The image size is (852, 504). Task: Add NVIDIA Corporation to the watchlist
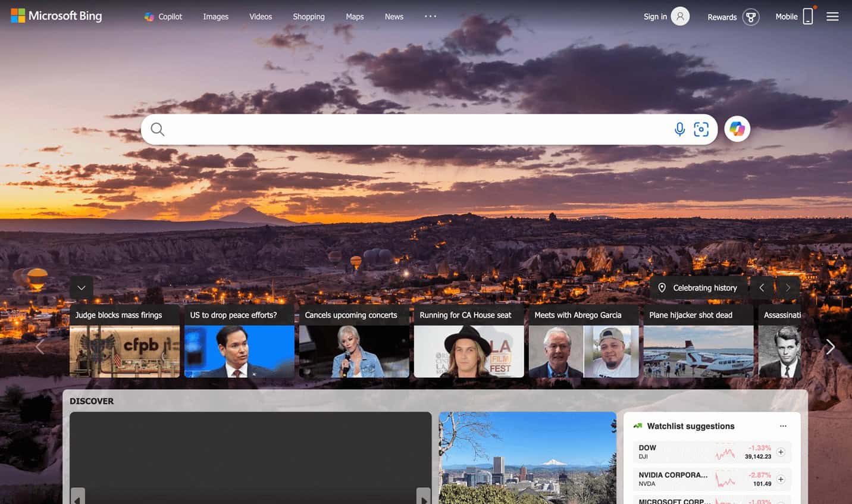(x=781, y=479)
